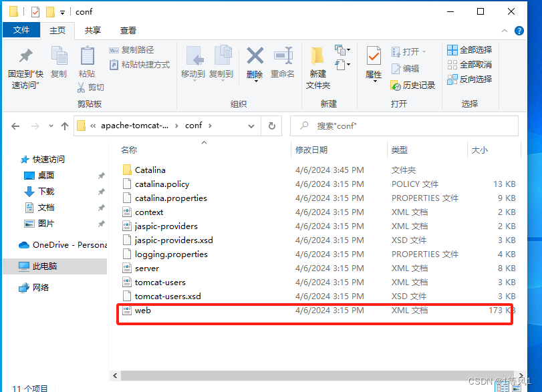
Task: Select This PC (此电脑) in sidebar
Action: [x=55, y=266]
